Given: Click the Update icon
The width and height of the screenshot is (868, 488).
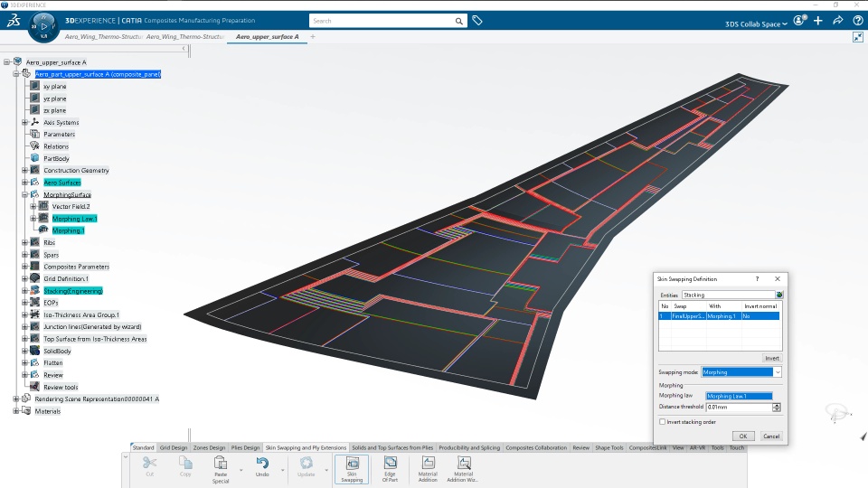Looking at the screenshot, I should (x=307, y=463).
